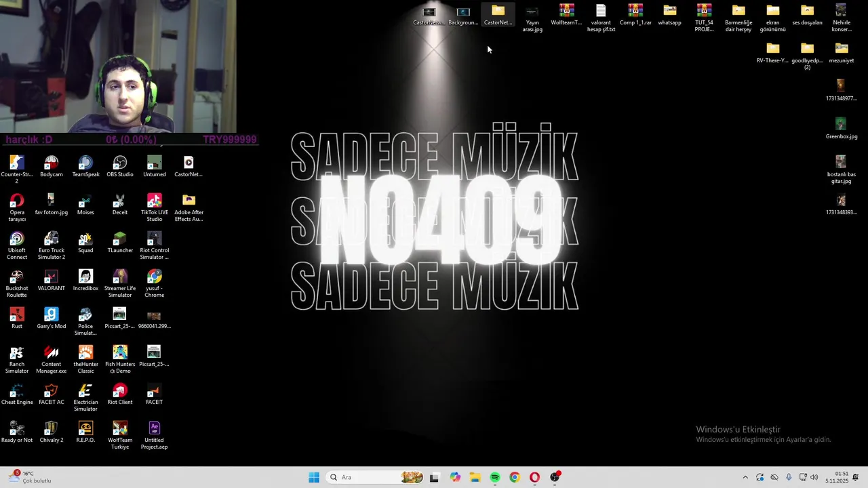Open File Explorer from the taskbar
The width and height of the screenshot is (868, 488).
click(x=475, y=477)
